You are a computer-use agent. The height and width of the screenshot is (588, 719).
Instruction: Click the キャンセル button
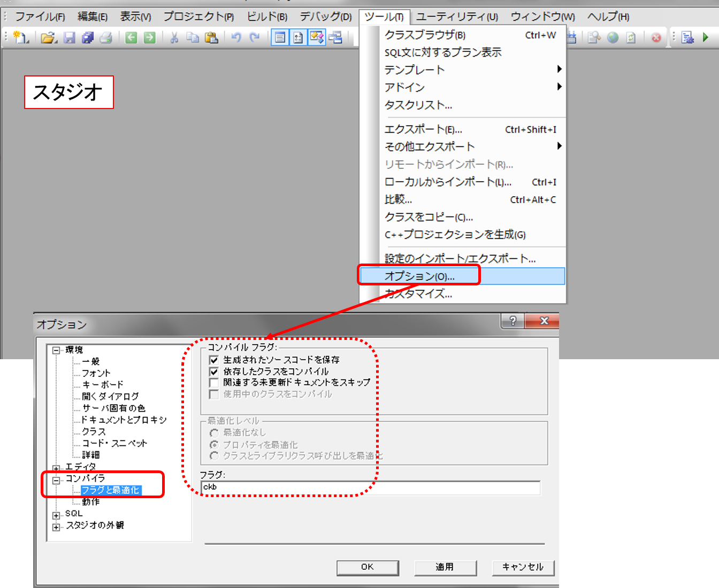523,567
